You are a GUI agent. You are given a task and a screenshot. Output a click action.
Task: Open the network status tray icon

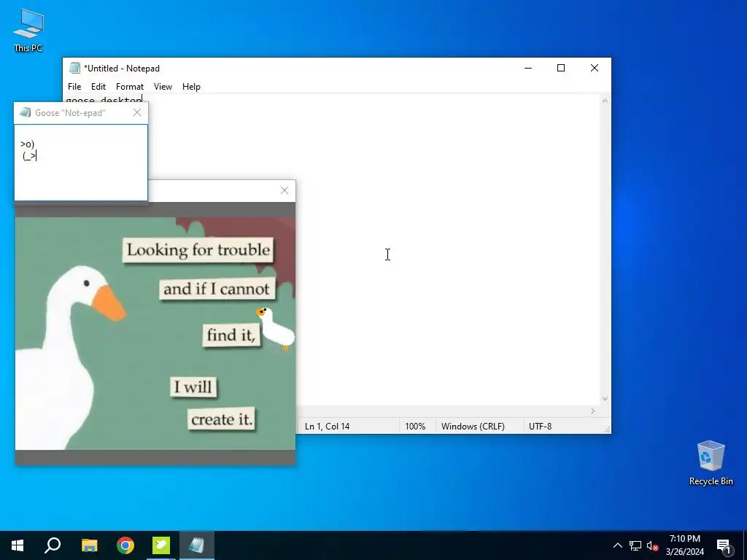coord(635,545)
